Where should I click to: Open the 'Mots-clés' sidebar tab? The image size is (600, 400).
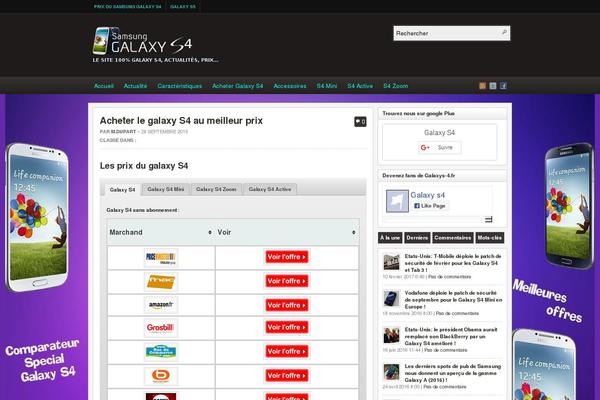489,238
